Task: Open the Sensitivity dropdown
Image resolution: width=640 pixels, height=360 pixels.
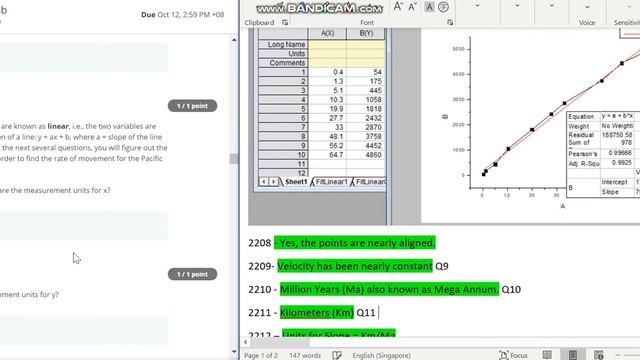Action: (629, 7)
